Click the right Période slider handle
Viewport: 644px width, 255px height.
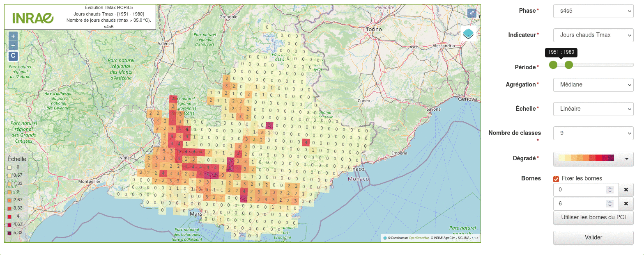click(568, 65)
